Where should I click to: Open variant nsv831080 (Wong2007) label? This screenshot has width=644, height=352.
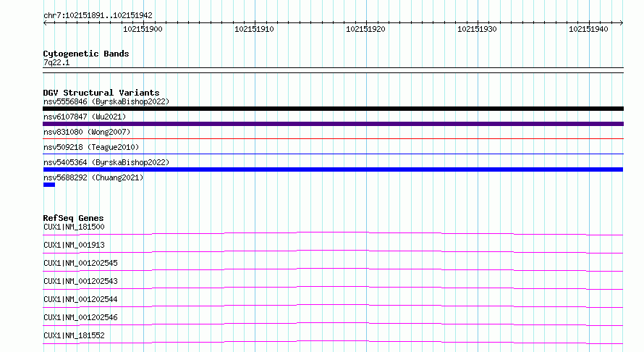click(x=87, y=132)
